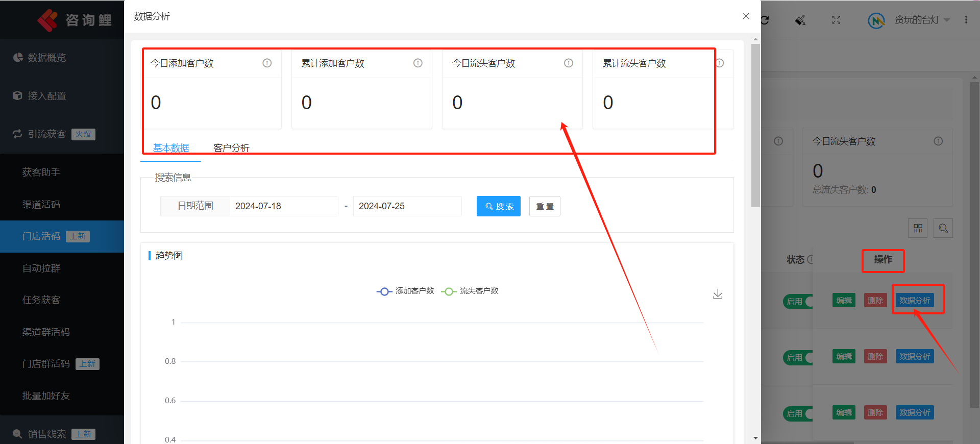Select 批量加好友 submenu item
This screenshot has width=980, height=444.
pos(62,396)
